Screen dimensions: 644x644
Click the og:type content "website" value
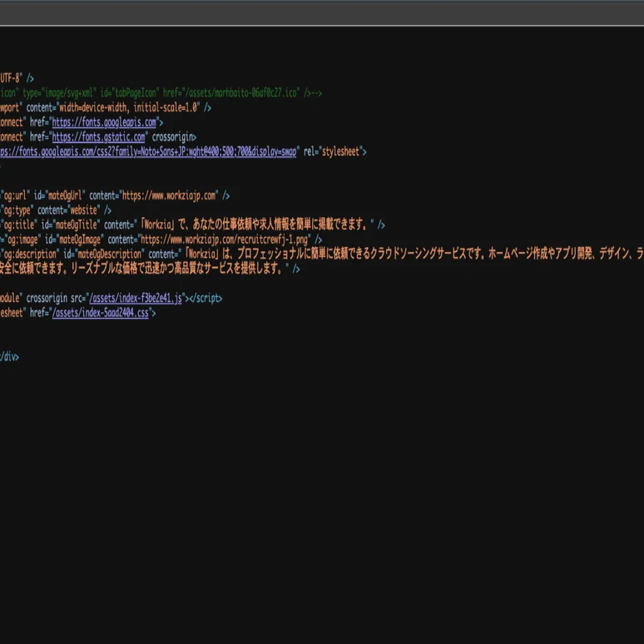point(83,211)
